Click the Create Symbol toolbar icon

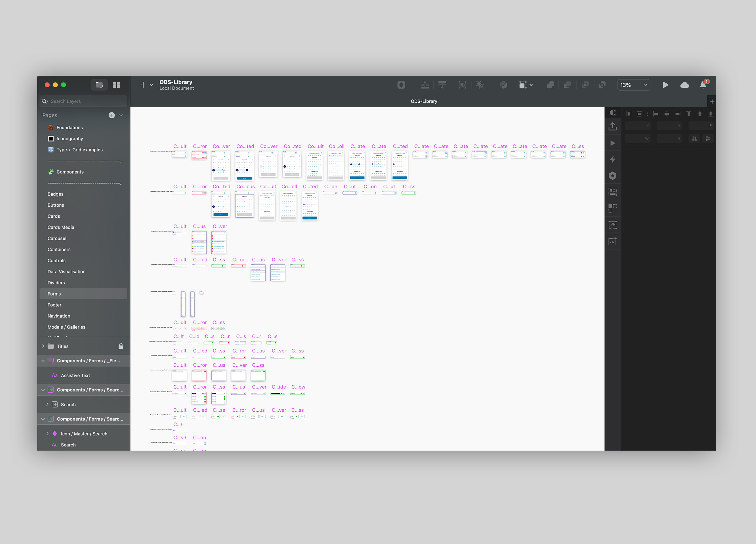point(401,85)
